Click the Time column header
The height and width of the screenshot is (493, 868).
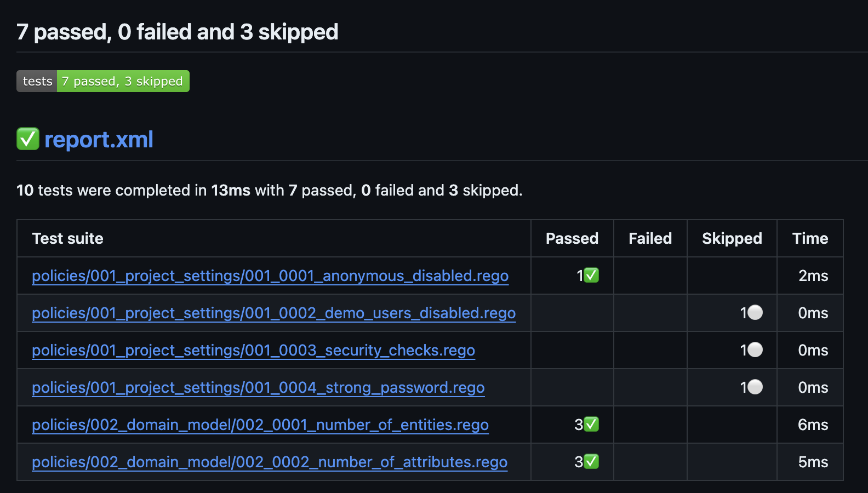(810, 238)
